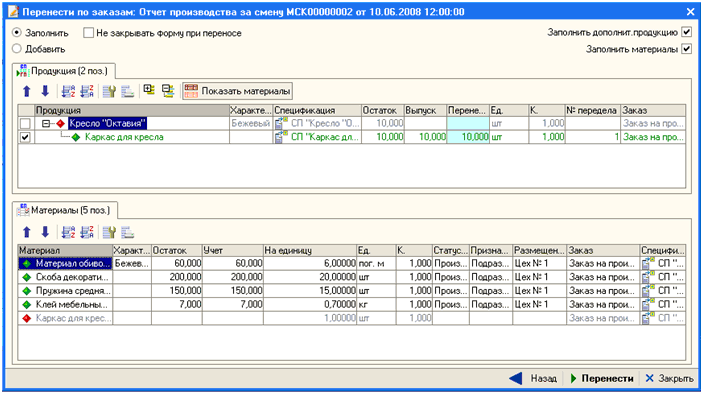Select the Скоба декорати... material text
The height and width of the screenshot is (394, 703).
[72, 277]
